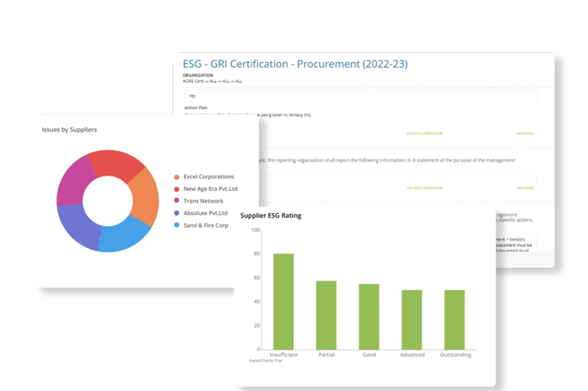Open ESG - GRI Certification Procurement title
The width and height of the screenshot is (588, 391).
coord(295,64)
